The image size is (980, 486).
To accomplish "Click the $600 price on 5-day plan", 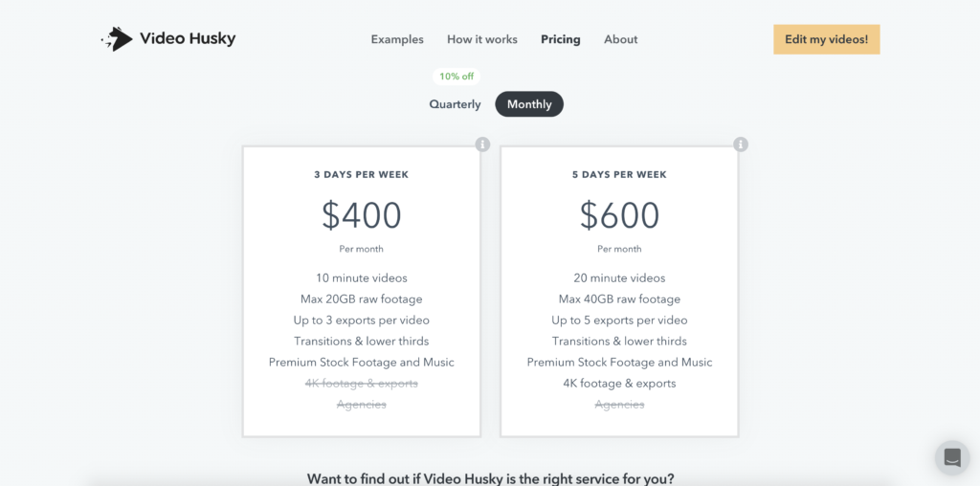I will point(620,215).
